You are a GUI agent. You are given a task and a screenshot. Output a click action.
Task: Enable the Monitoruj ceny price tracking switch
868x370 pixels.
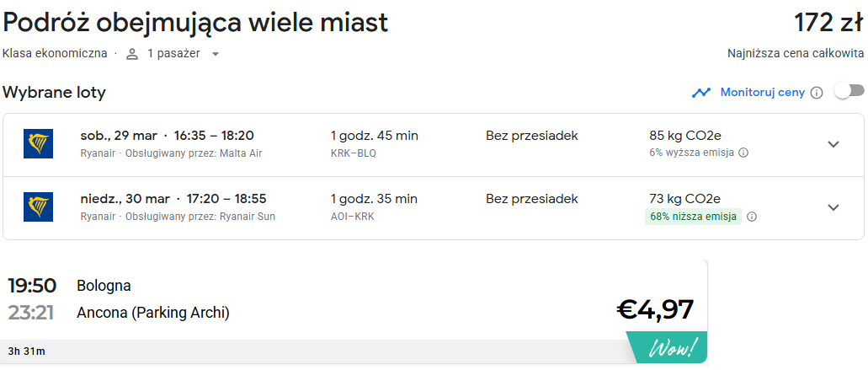[x=849, y=91]
